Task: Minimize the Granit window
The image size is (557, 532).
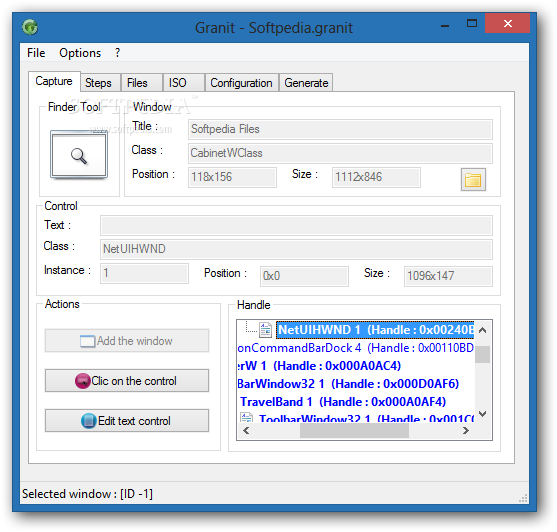Action: click(445, 25)
